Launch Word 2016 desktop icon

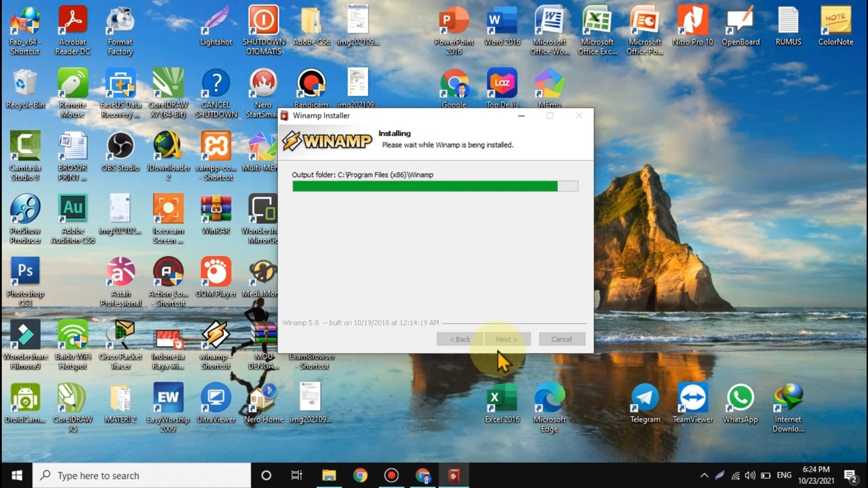[502, 27]
